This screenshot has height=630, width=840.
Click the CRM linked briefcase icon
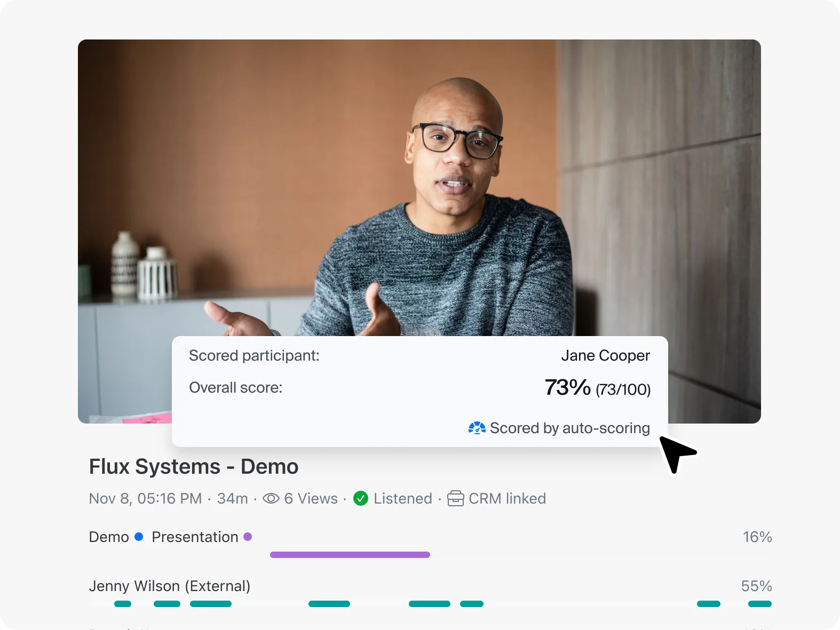455,498
